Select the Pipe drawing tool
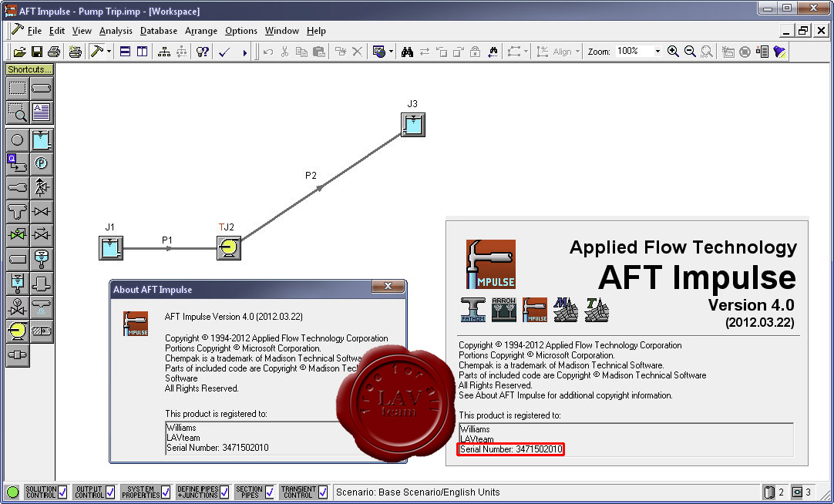Viewport: 834px width, 504px height. pyautogui.click(x=42, y=89)
